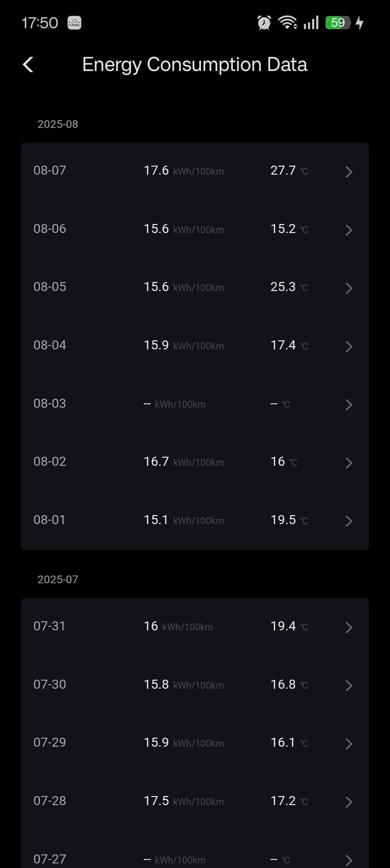This screenshot has width=390, height=868.
Task: Tap the app notification icon beside the clock
Action: tap(74, 23)
